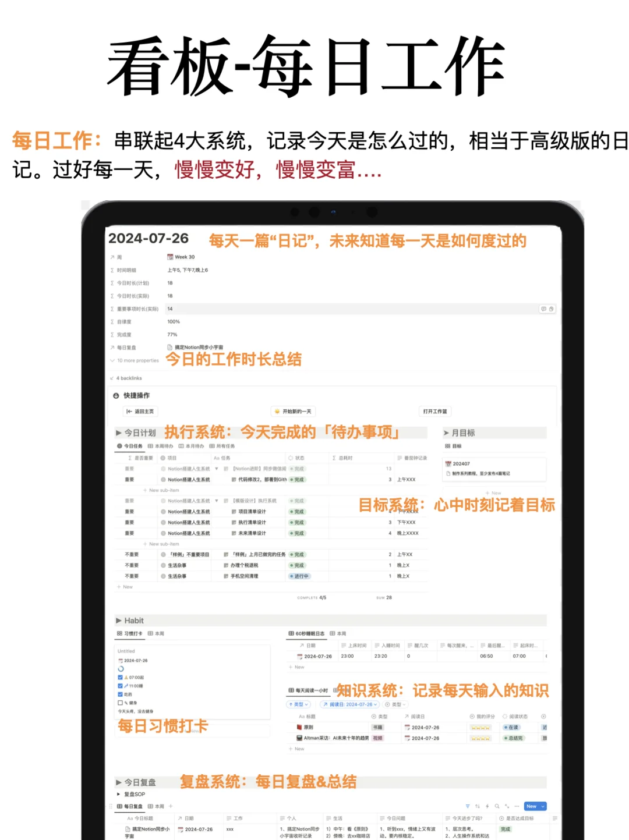This screenshot has width=629, height=840.
Task: Open the ••• options on 每日复盘 toolbar
Action: (517, 806)
